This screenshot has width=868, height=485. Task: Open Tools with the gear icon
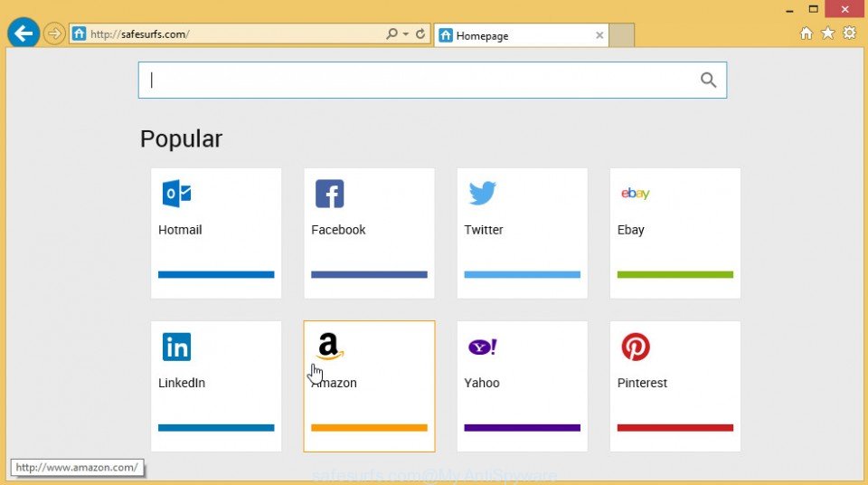pyautogui.click(x=850, y=33)
